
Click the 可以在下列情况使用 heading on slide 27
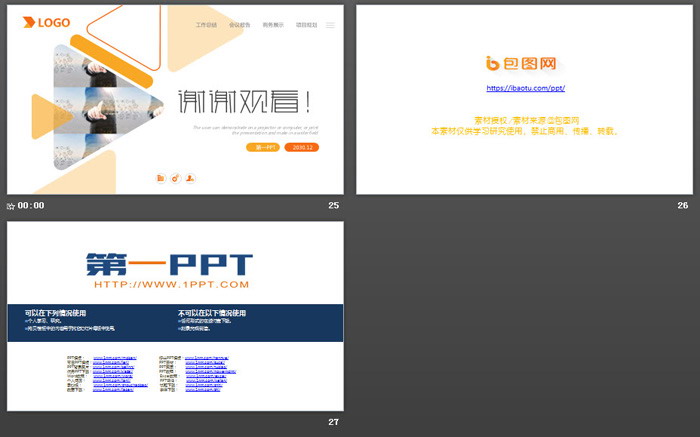click(55, 313)
